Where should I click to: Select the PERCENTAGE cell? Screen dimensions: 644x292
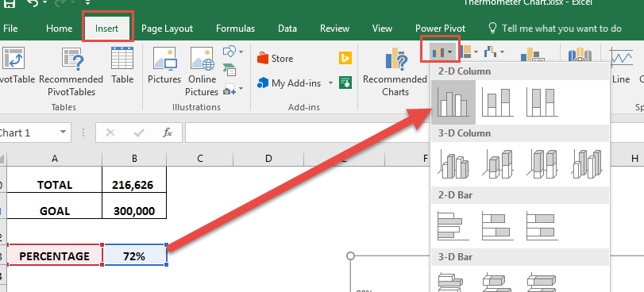[55, 255]
